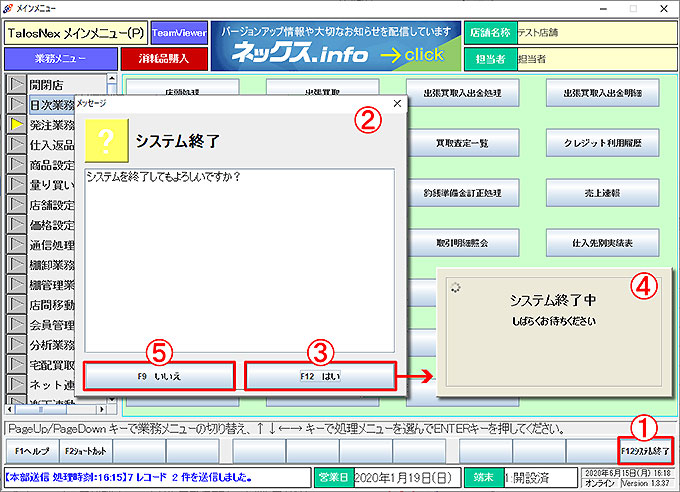The image size is (680, 492).
Task: Click the メインメニュー app icon in title bar
Action: [8, 8]
